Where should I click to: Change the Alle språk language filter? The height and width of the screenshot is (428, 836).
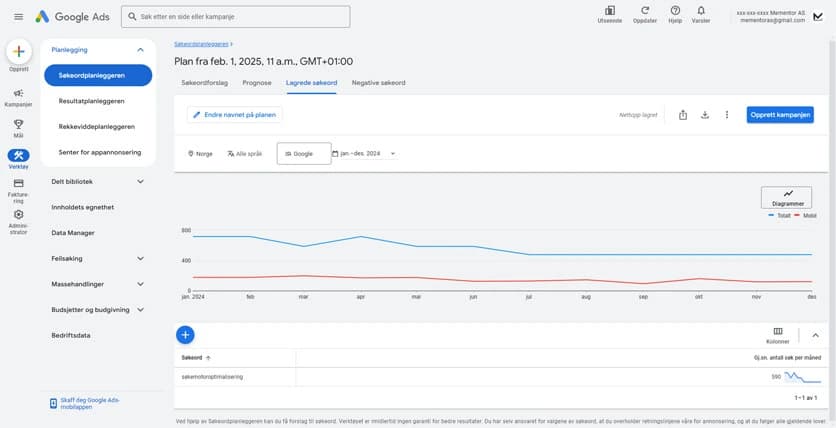click(245, 154)
